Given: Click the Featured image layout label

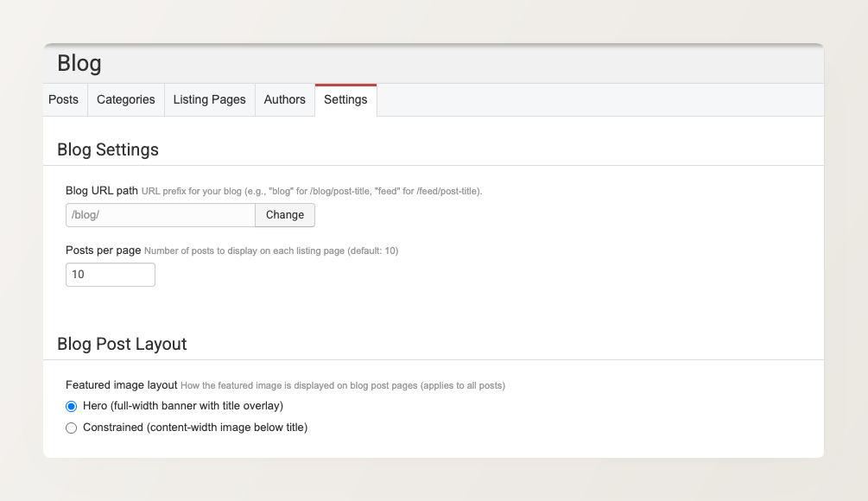Looking at the screenshot, I should (x=122, y=385).
